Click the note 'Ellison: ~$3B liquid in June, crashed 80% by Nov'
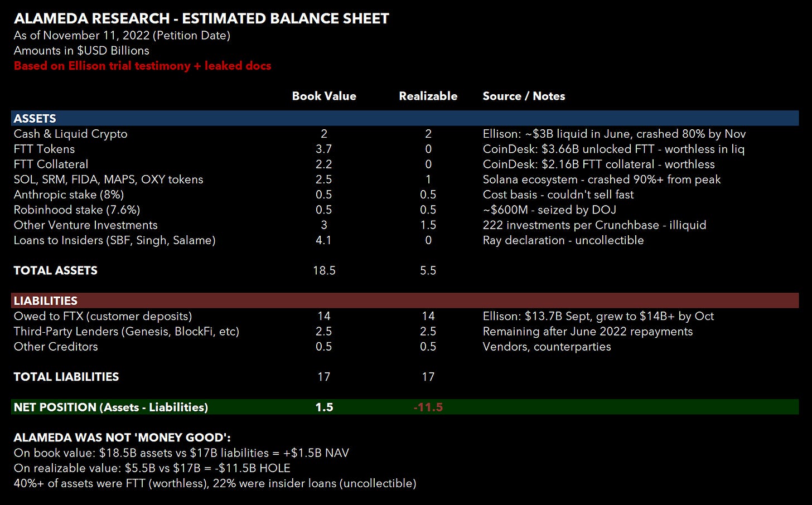This screenshot has width=812, height=505. click(x=614, y=134)
